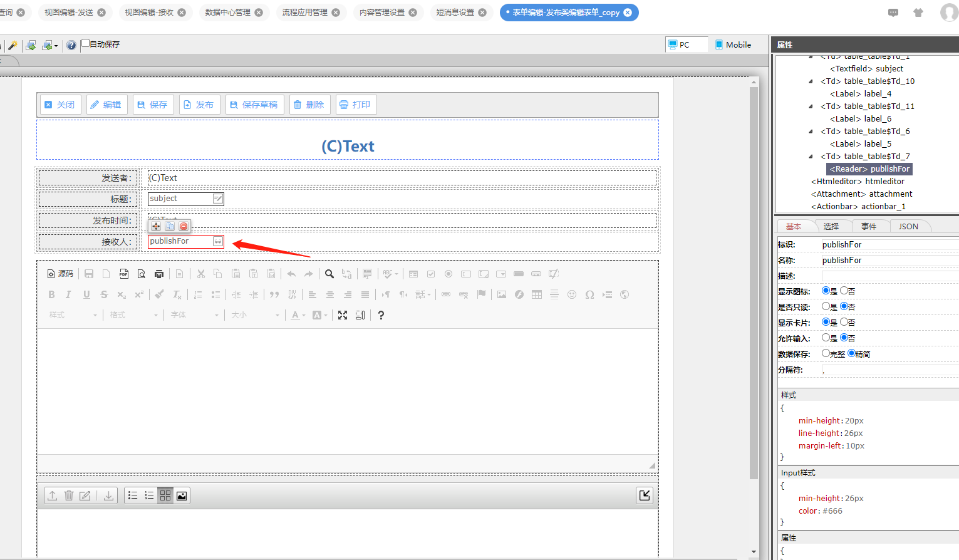Open the 大小 font size dropdown in the editor
Viewport: 959px width, 560px height.
pos(256,315)
